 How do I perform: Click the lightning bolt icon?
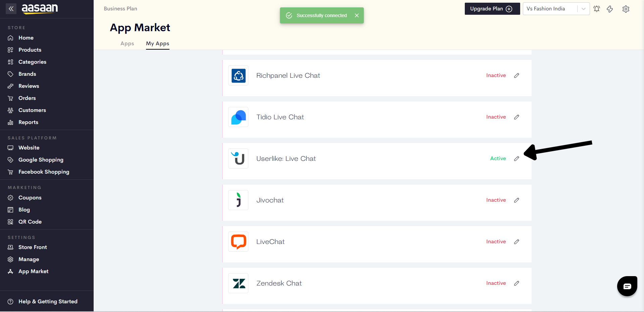click(x=610, y=9)
